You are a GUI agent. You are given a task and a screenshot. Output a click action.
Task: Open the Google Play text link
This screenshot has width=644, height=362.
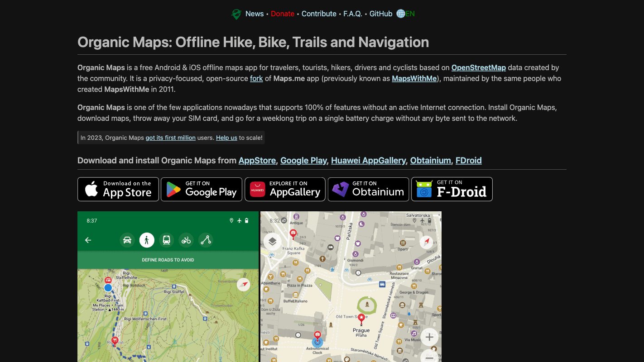tap(303, 160)
